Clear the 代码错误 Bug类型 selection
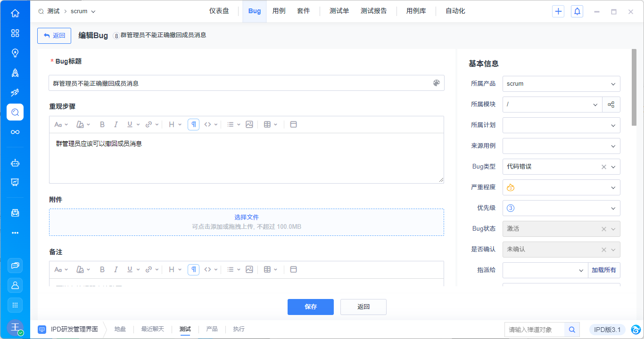Screen dimensions: 644x339 (603, 167)
